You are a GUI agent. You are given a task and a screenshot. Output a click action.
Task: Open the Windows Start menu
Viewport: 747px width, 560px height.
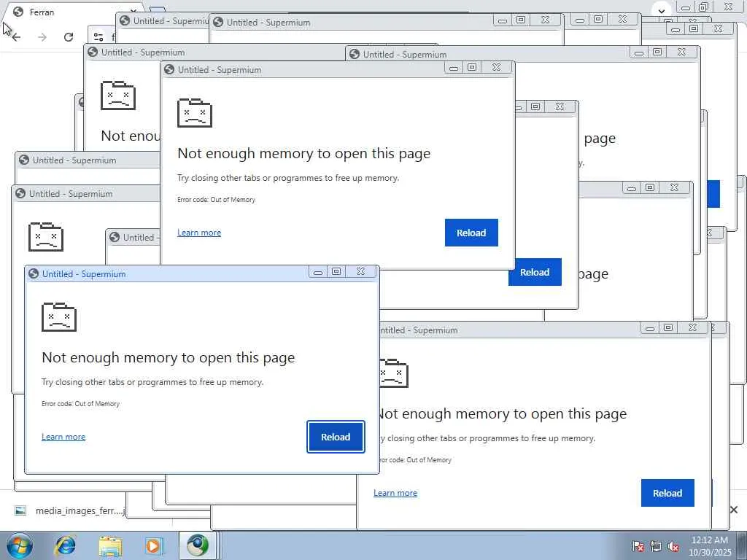click(20, 545)
